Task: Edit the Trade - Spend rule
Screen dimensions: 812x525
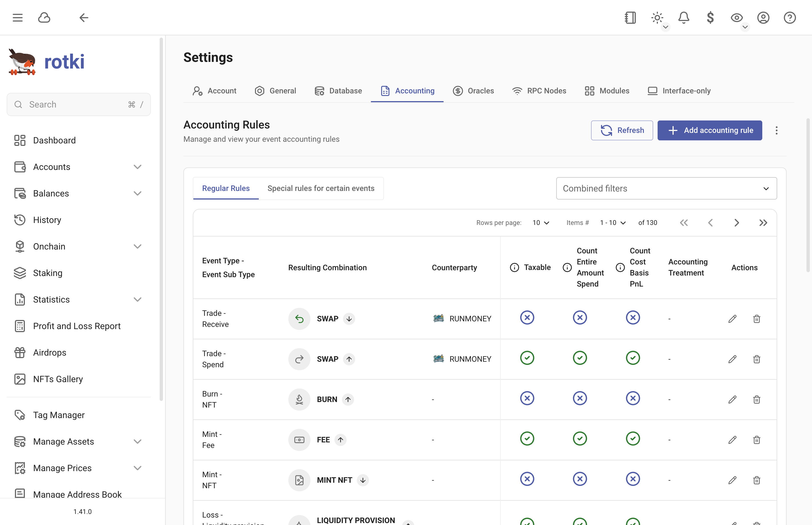Action: tap(733, 359)
